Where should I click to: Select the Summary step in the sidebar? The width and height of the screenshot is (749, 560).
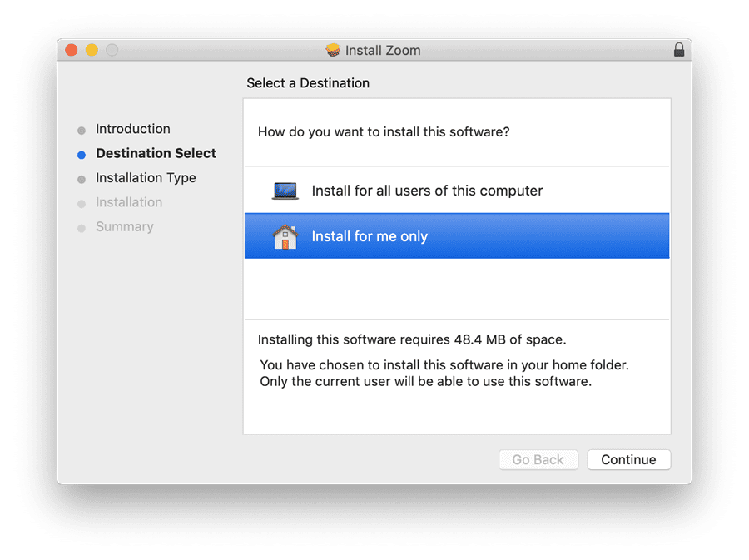click(125, 226)
